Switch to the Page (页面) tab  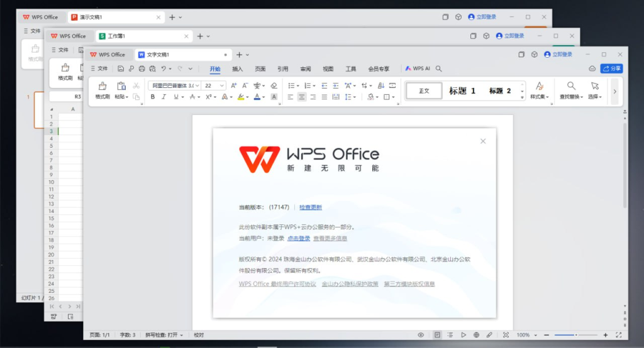tap(260, 69)
